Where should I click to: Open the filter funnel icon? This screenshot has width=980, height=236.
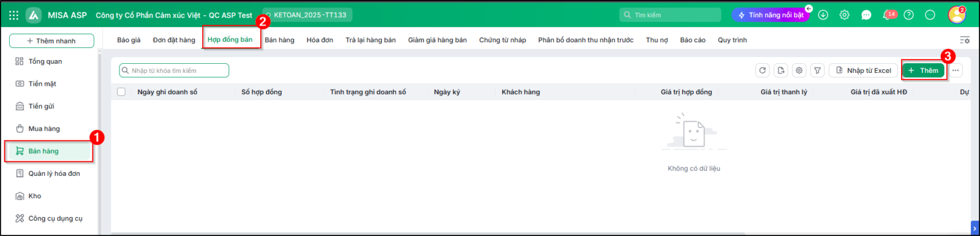(x=818, y=70)
